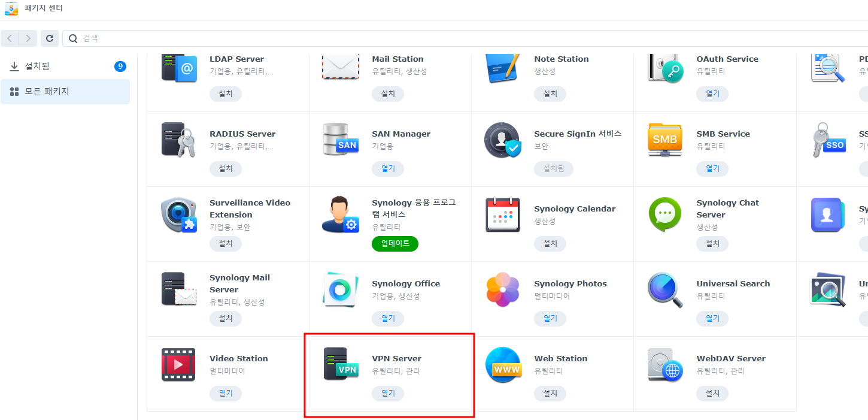The image size is (868, 420).
Task: Click the WebDAV Server package title
Action: [731, 359]
